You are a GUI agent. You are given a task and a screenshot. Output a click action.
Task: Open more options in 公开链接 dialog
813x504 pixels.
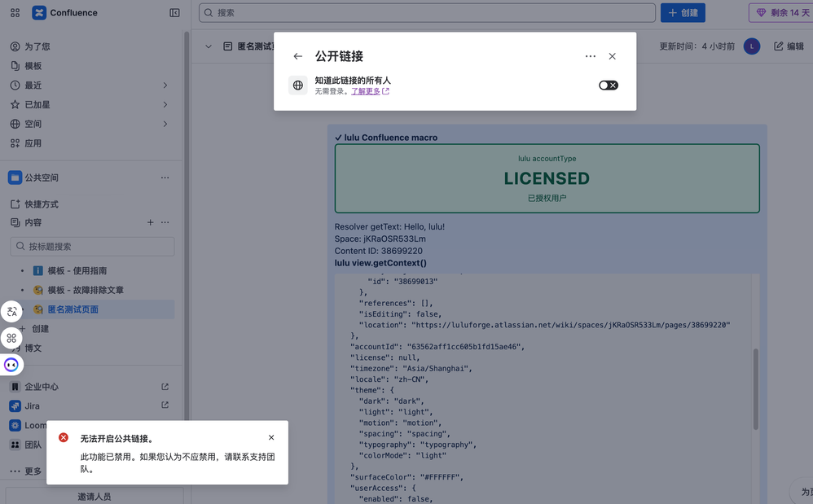click(590, 56)
